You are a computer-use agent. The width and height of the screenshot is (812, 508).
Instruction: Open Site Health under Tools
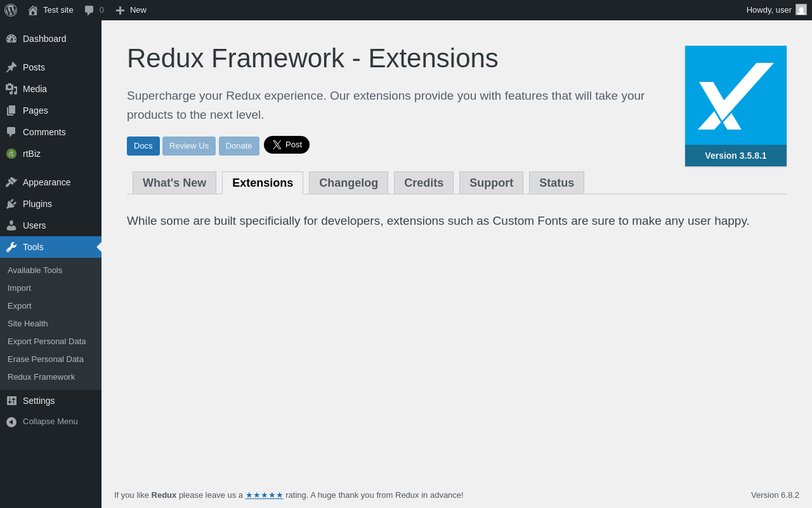[x=28, y=323]
